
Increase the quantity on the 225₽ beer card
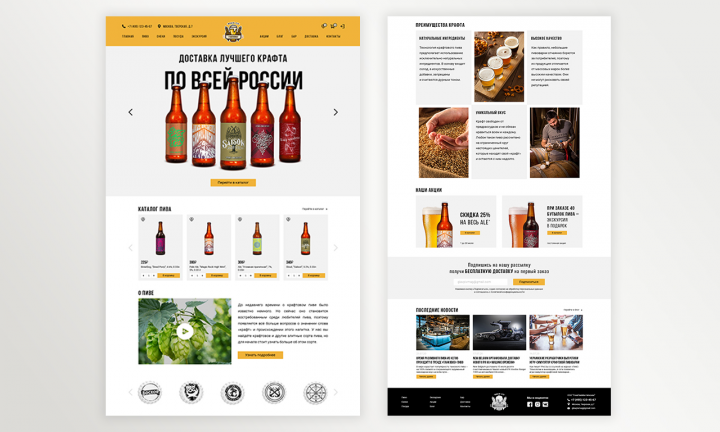(154, 275)
